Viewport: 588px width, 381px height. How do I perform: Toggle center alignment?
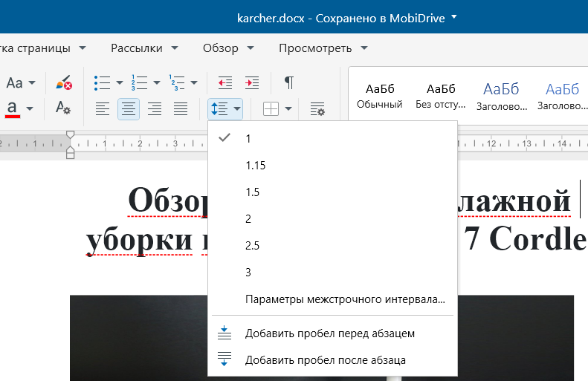point(129,109)
